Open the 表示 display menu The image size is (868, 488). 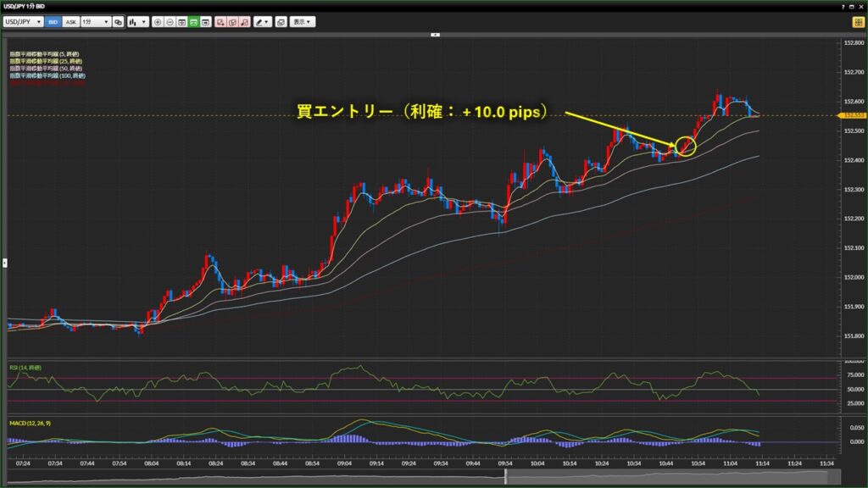click(302, 21)
